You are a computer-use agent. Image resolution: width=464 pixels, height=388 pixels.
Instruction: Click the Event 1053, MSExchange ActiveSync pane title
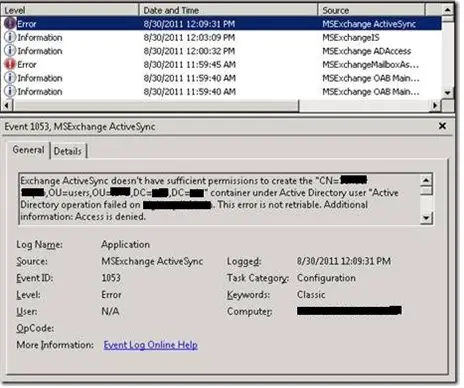click(80, 127)
